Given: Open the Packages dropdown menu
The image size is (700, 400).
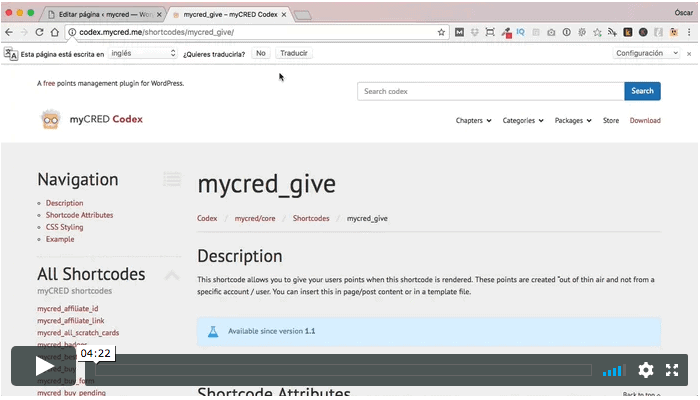Looking at the screenshot, I should coord(573,121).
